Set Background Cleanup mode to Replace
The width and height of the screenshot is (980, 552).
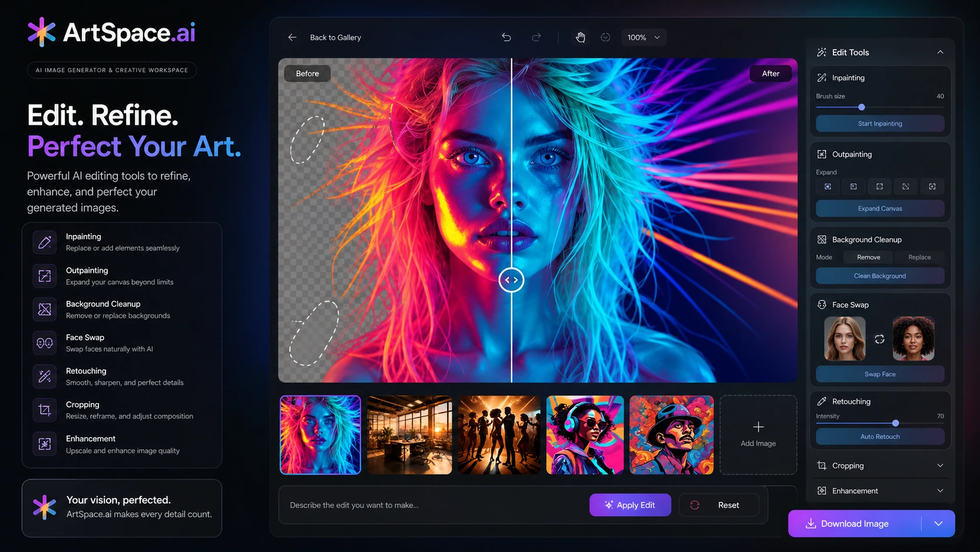919,258
